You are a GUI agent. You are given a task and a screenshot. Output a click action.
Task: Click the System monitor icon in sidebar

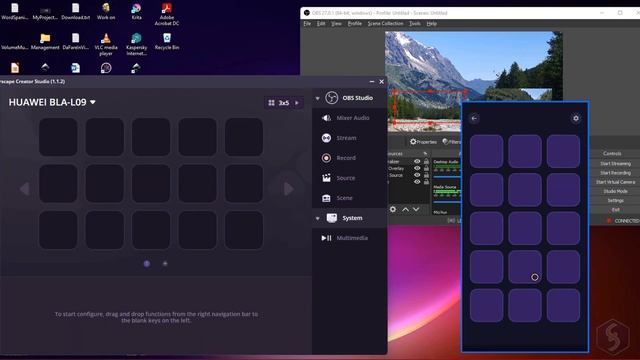(332, 218)
